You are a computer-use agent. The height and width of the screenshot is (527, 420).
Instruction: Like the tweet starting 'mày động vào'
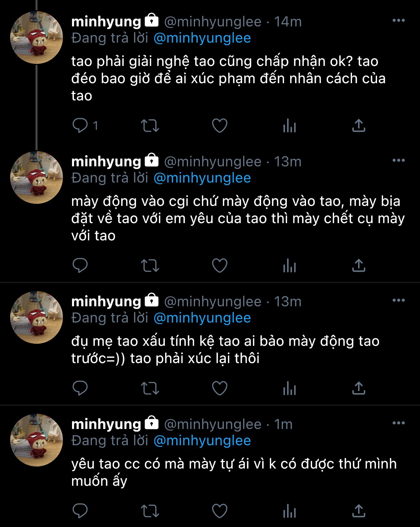219,266
